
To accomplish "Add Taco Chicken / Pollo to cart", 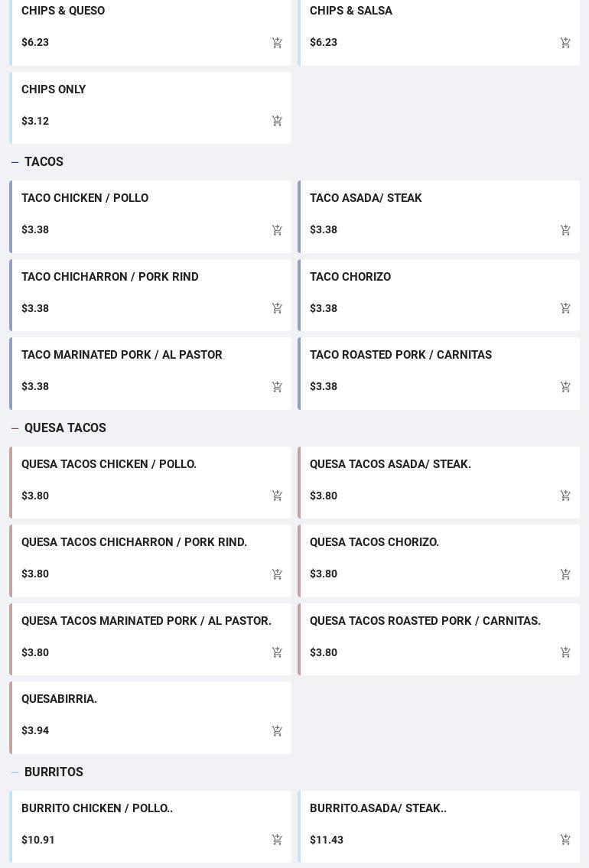I will 277,230.
